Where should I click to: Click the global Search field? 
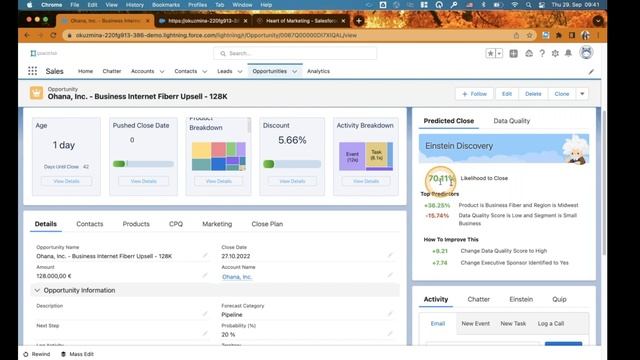click(x=295, y=53)
